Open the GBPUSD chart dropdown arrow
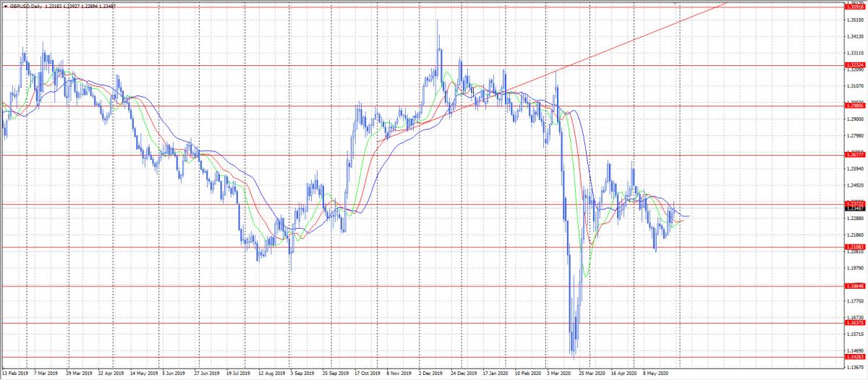The height and width of the screenshot is (380, 868). pyautogui.click(x=5, y=5)
